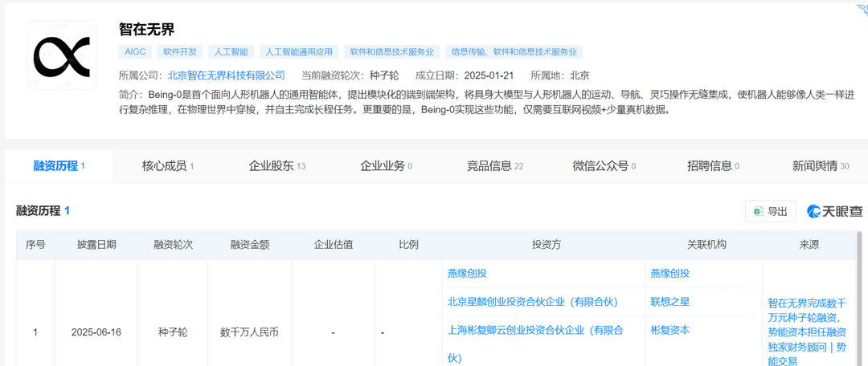Open 北京智在无界科技有限公司 company link
Screen dimensions: 868x366
tap(227, 75)
